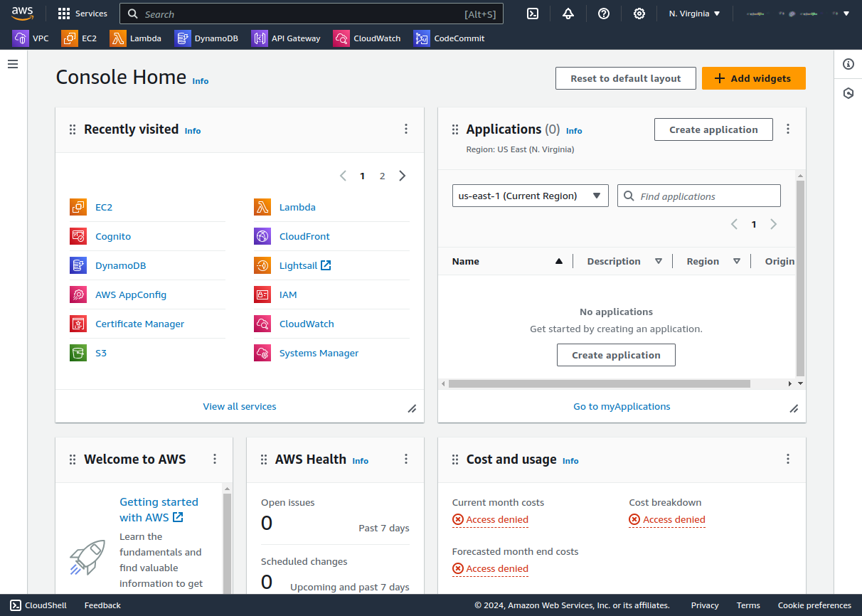The image size is (862, 616).
Task: Toggle the Name column sort order
Action: pos(560,261)
